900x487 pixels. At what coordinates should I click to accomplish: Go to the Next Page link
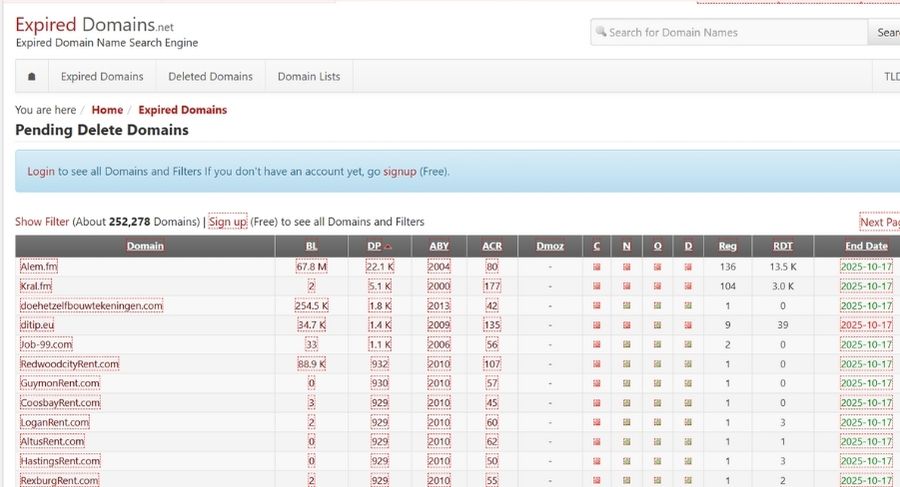pyautogui.click(x=880, y=223)
